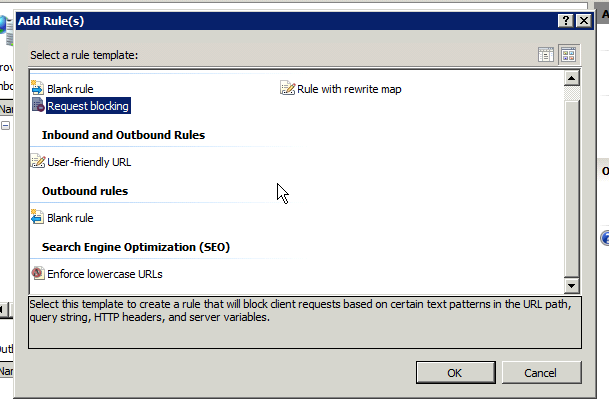
Task: Click 'Search Engine Optimization (SEO)' header
Action: 136,247
